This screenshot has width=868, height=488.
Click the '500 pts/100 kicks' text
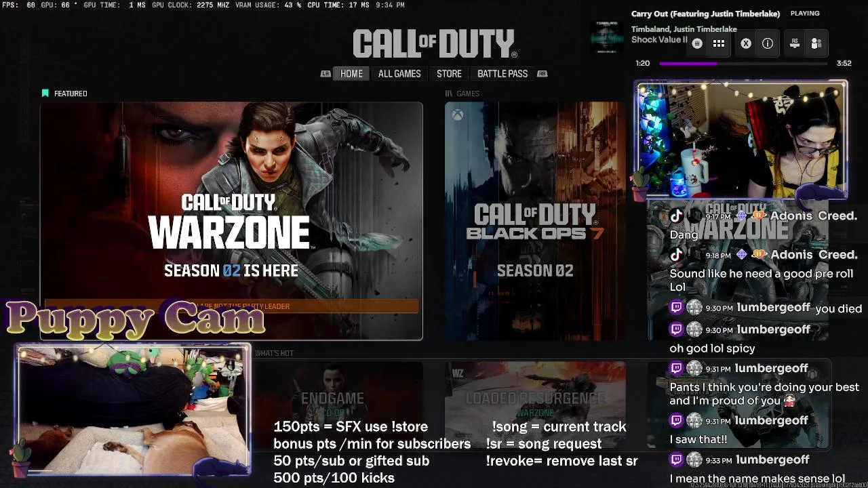334,478
